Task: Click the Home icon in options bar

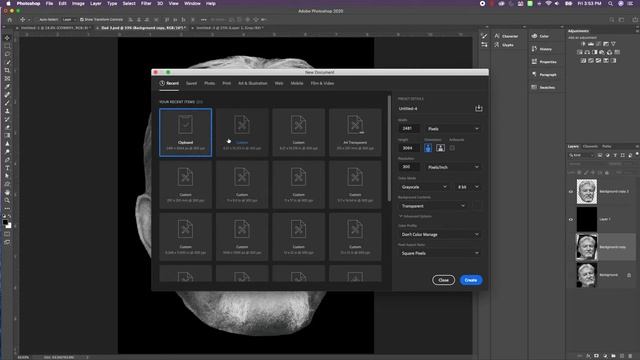Action: click(x=10, y=19)
